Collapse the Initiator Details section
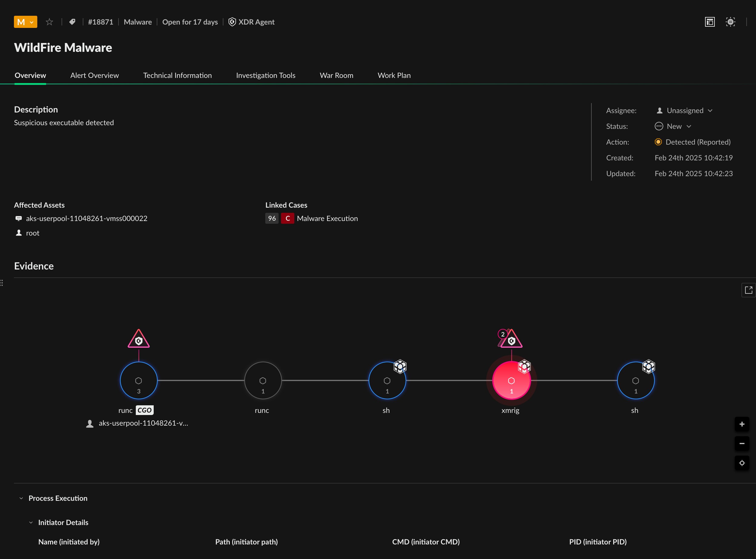756x559 pixels. (31, 522)
